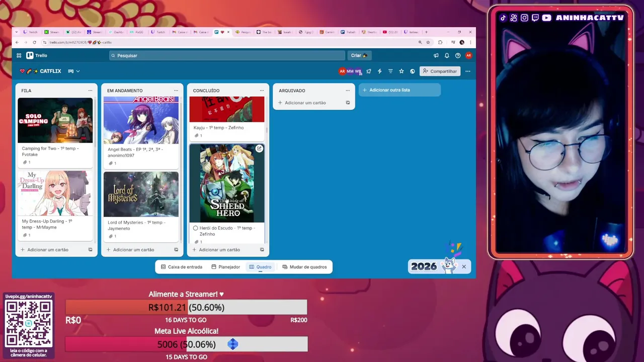Focus the Pesquisar search field

click(x=227, y=55)
